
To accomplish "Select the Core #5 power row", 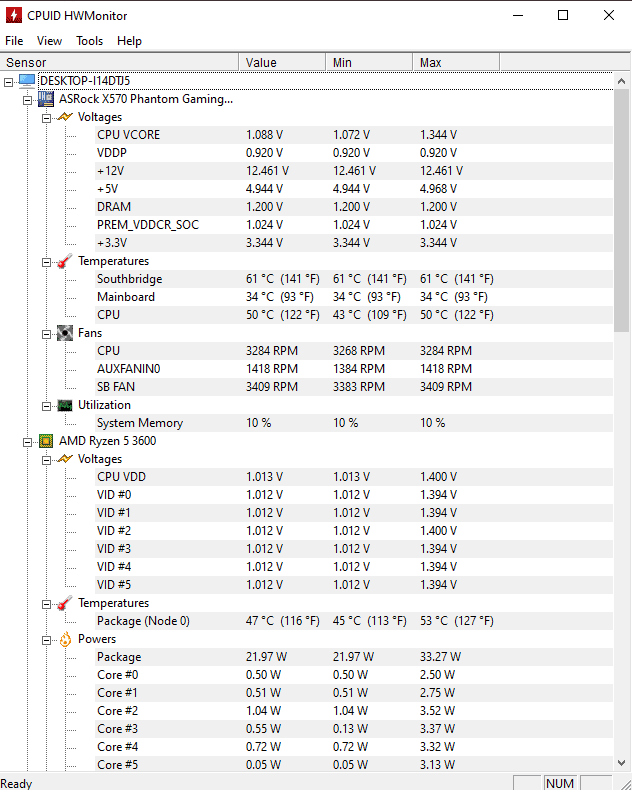I will coord(354,765).
